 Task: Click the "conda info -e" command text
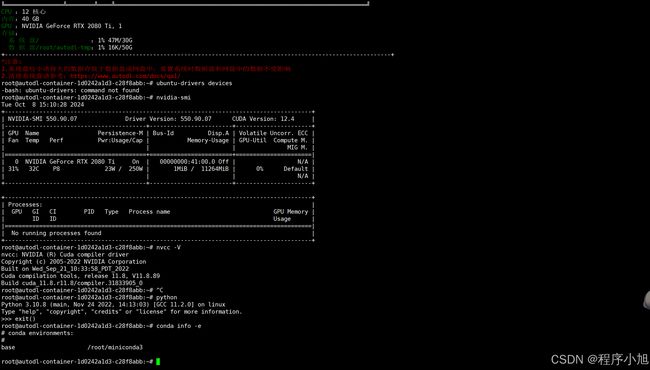pos(179,326)
